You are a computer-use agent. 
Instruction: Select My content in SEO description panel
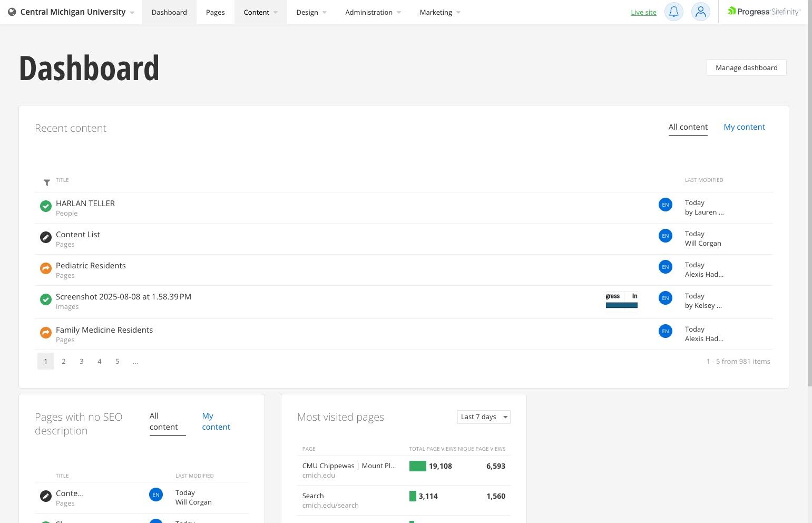pyautogui.click(x=216, y=422)
